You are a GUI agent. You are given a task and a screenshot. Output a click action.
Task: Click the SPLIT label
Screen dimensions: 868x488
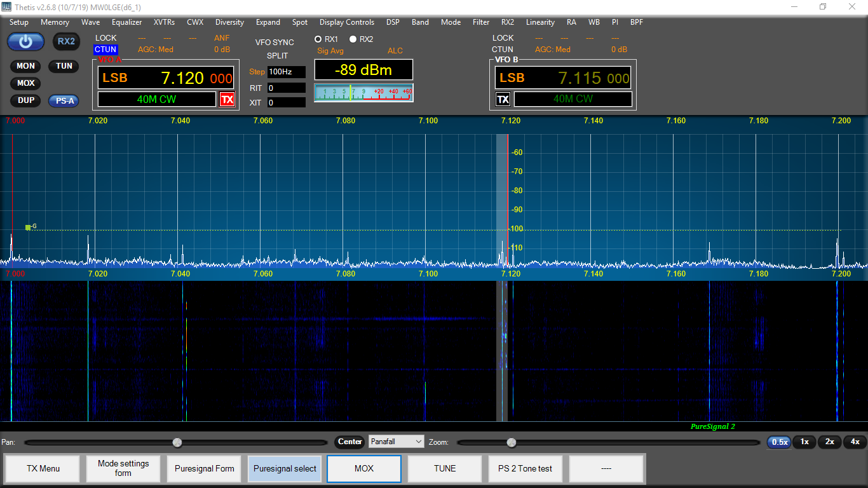click(x=278, y=56)
